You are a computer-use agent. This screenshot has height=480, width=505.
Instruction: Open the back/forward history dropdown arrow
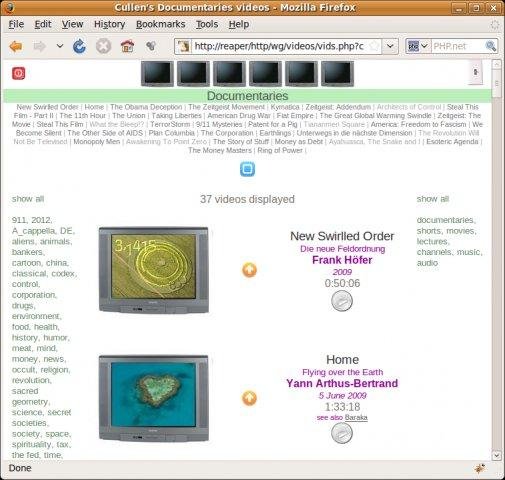[60, 46]
